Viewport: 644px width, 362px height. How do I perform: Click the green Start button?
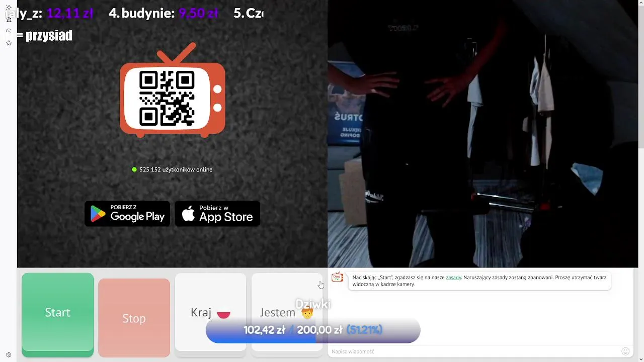pyautogui.click(x=57, y=315)
